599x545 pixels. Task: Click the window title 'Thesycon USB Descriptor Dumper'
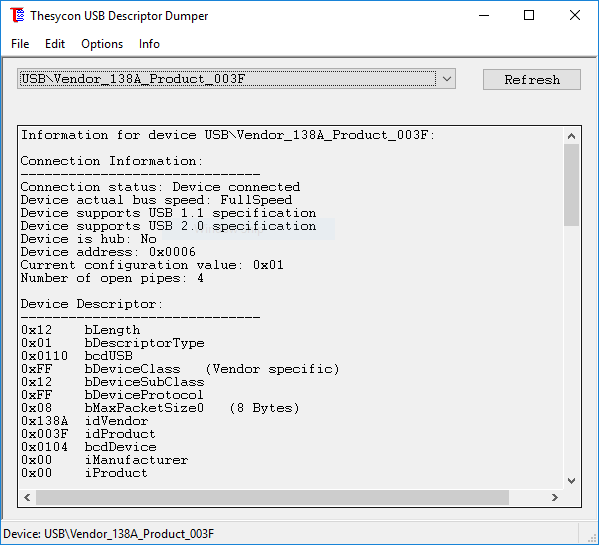(119, 16)
